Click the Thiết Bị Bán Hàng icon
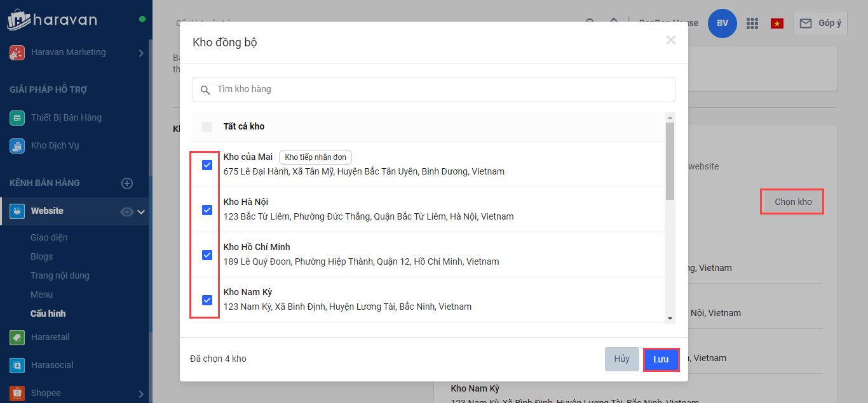This screenshot has height=403, width=868. pyautogui.click(x=17, y=118)
